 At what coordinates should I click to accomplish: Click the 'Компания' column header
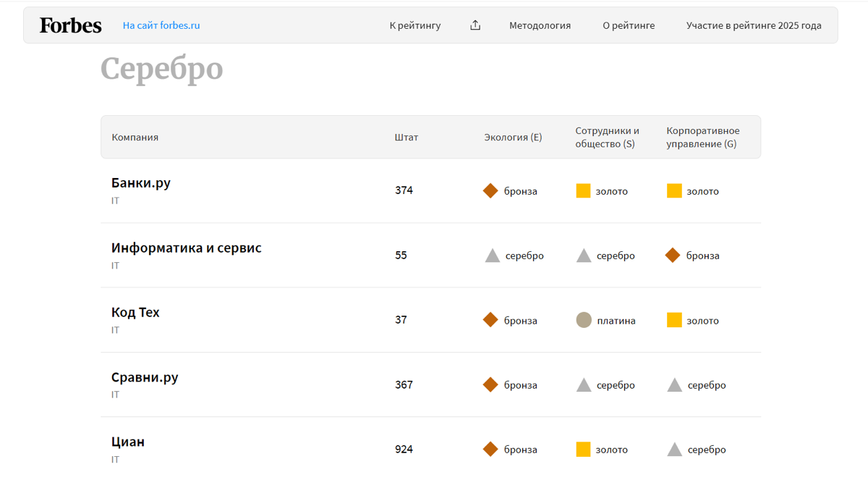coord(135,137)
